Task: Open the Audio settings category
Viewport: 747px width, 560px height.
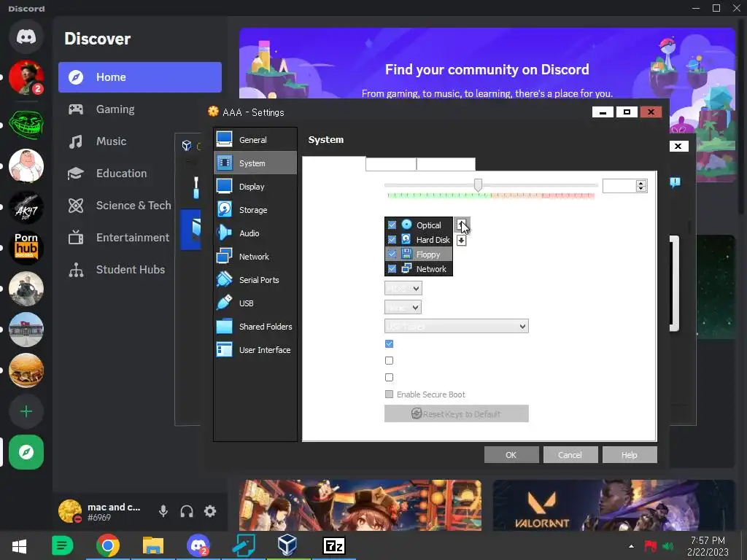Action: [x=255, y=233]
